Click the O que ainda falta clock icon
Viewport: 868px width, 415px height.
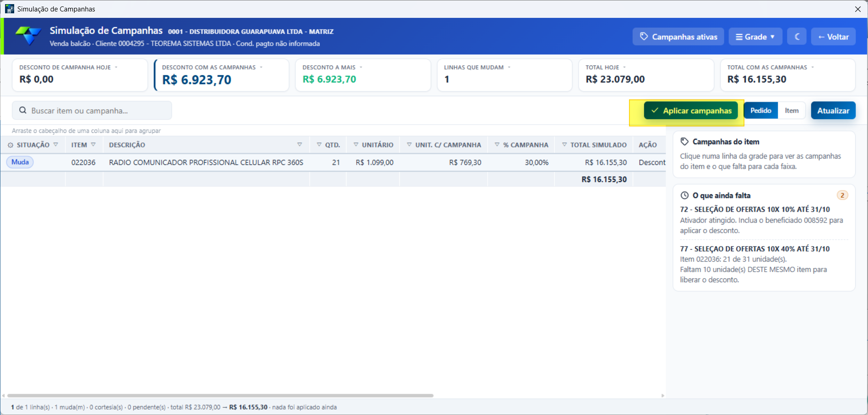pos(684,195)
